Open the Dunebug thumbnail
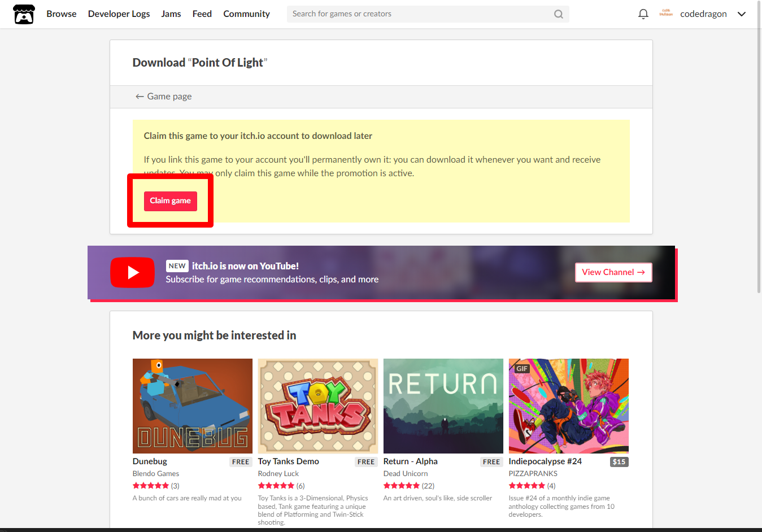This screenshot has width=762, height=532. (x=193, y=406)
